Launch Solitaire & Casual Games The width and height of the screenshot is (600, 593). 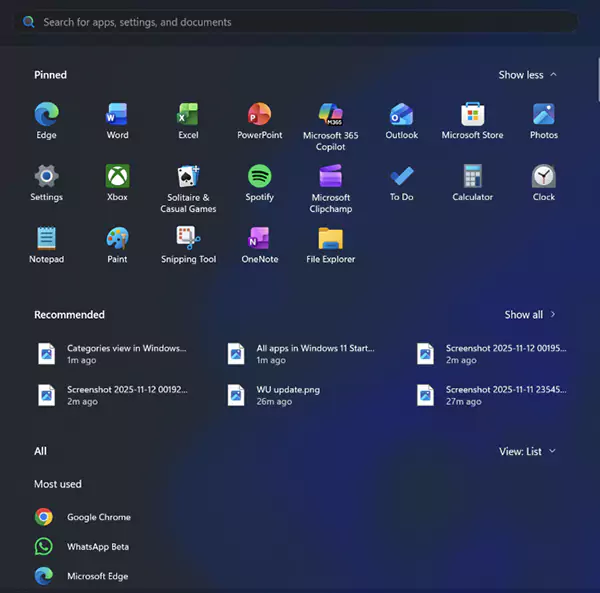coord(188,189)
